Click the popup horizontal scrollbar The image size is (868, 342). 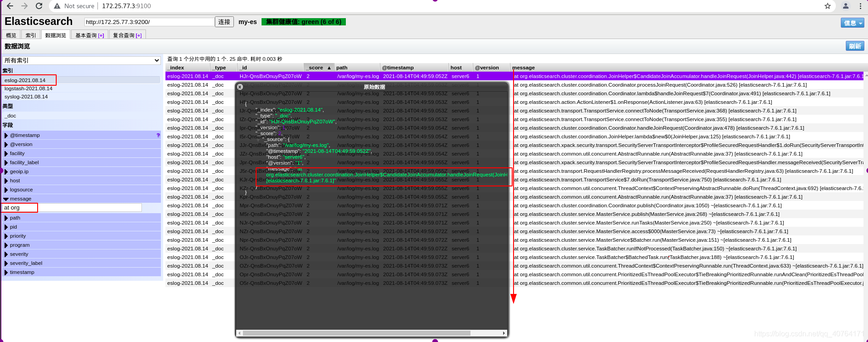point(356,333)
